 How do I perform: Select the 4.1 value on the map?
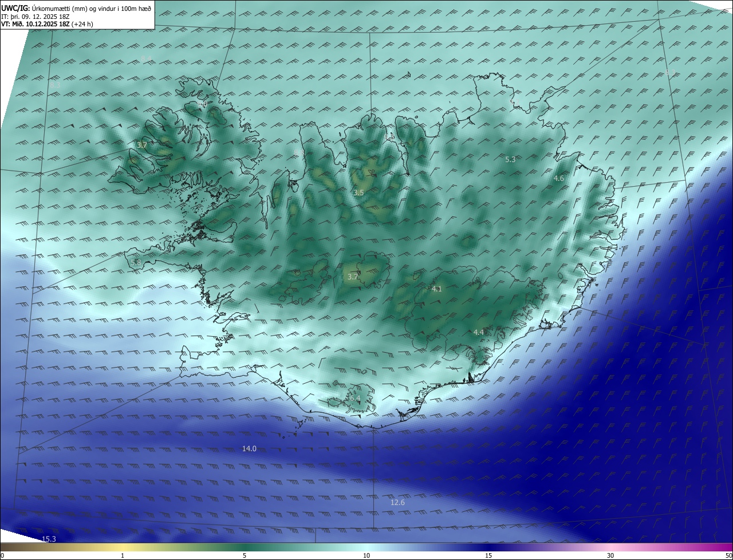pyautogui.click(x=437, y=289)
